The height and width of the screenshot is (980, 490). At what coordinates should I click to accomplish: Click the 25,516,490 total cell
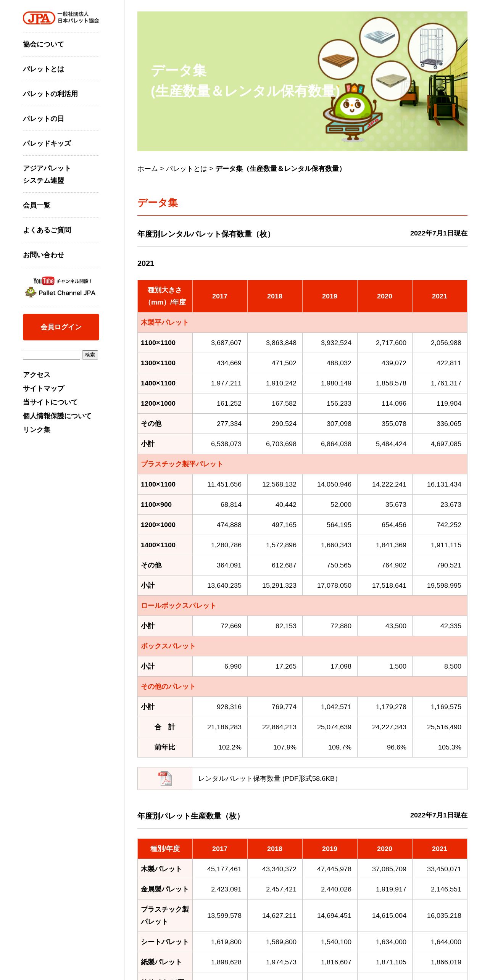click(440, 727)
